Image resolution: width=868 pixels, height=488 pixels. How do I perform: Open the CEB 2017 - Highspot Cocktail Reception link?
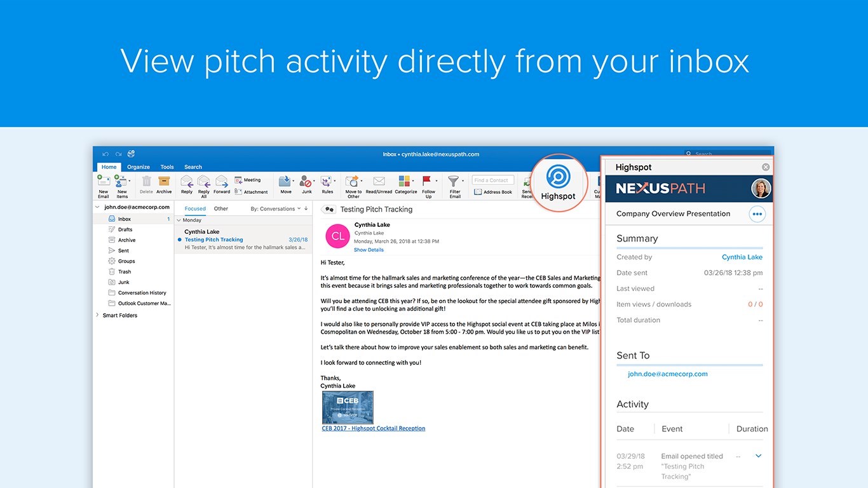(374, 428)
